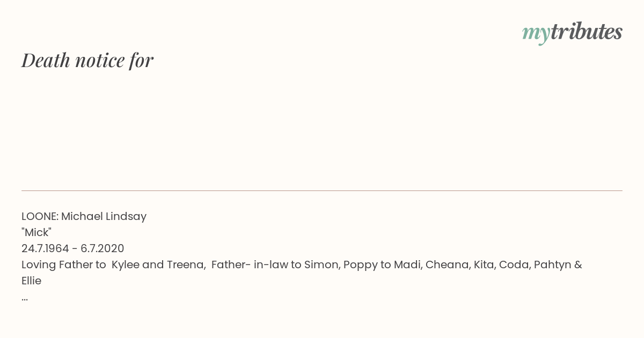Viewport: 644px width, 338px height.
Task: Click the mytributes logo
Action: tap(572, 32)
